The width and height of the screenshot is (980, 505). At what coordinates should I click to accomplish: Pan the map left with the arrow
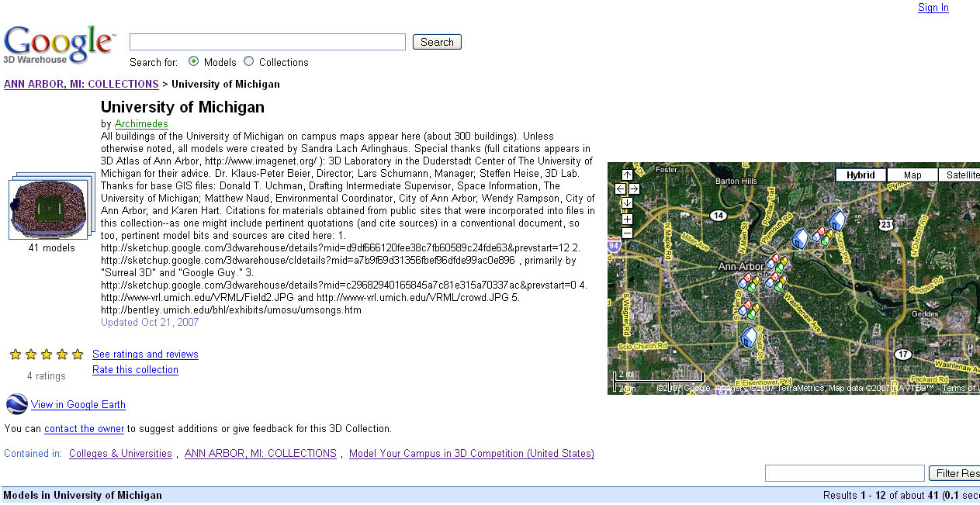[620, 189]
